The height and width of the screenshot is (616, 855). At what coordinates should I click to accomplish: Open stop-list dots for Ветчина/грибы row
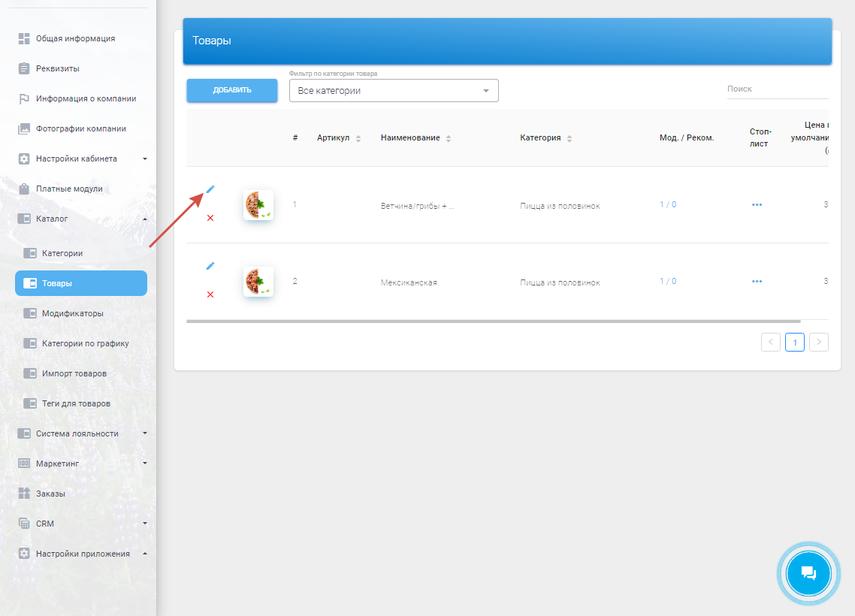tap(757, 205)
